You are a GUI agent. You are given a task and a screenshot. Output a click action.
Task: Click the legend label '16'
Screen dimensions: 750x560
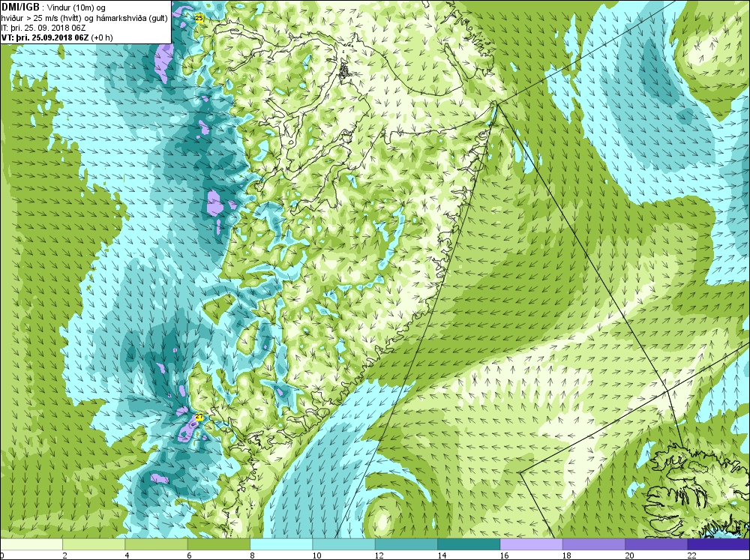click(x=505, y=556)
